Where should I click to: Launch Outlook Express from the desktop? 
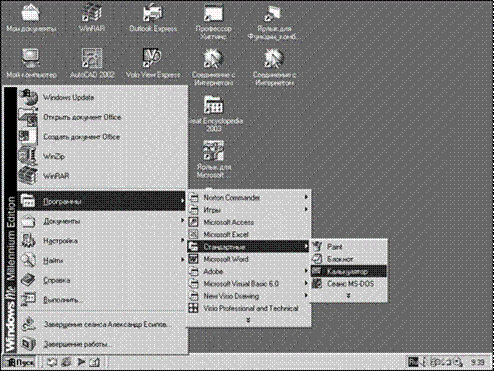(153, 18)
